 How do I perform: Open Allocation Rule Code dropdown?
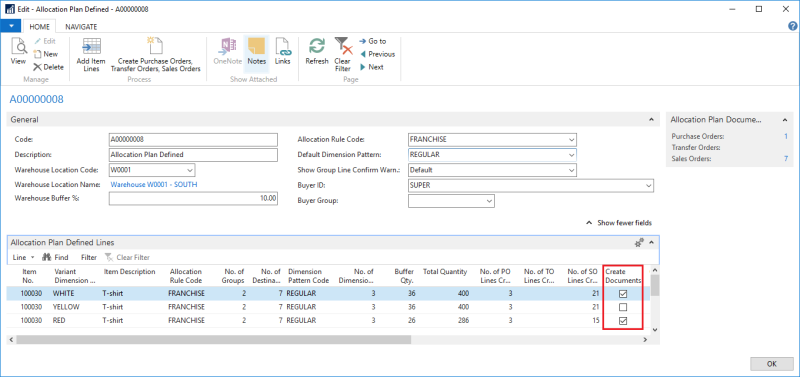click(x=571, y=139)
